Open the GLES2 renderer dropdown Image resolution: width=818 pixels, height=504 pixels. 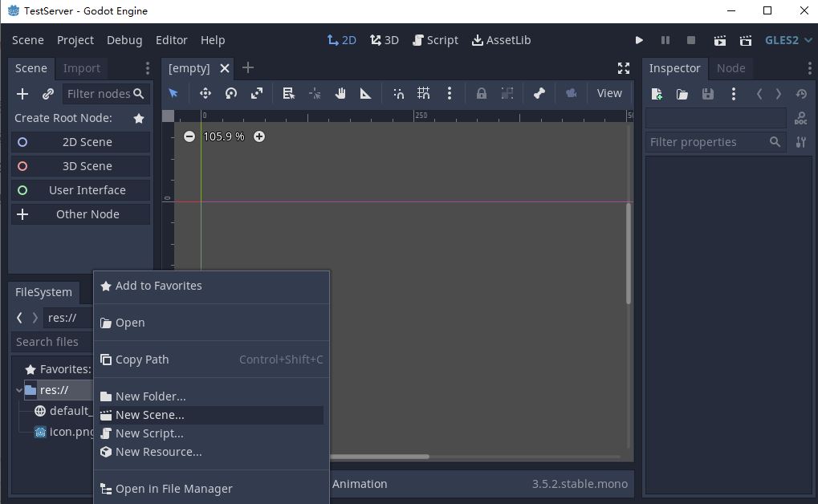click(788, 40)
